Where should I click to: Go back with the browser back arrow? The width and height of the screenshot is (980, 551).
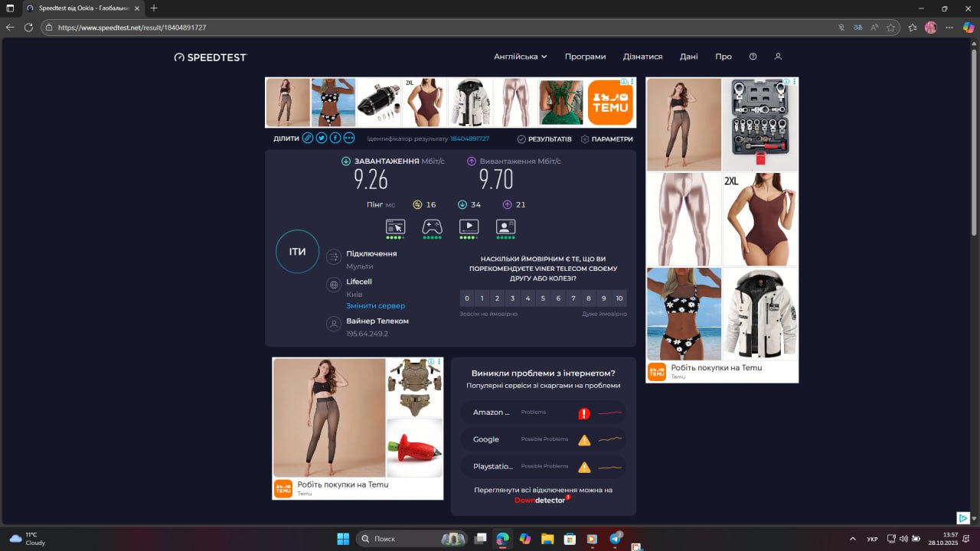point(10,27)
